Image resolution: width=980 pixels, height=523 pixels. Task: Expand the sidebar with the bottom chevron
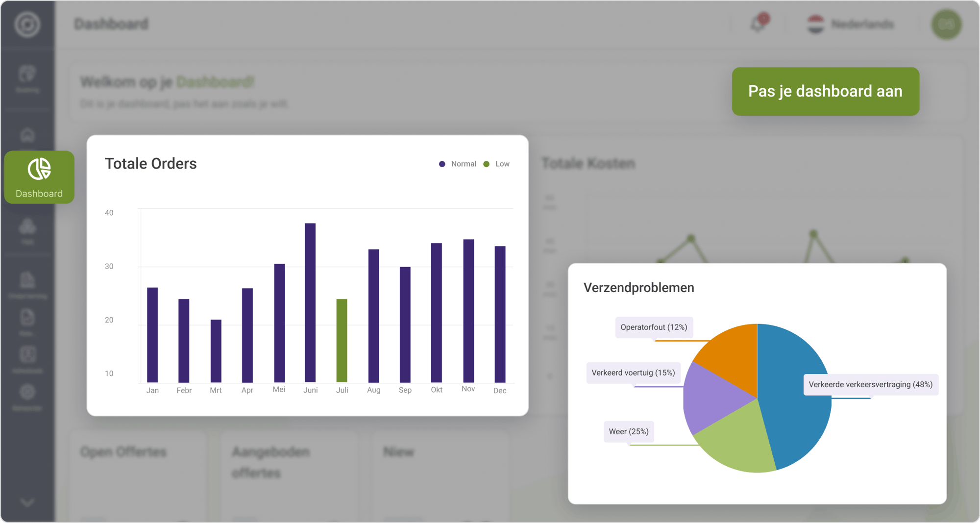(x=28, y=501)
